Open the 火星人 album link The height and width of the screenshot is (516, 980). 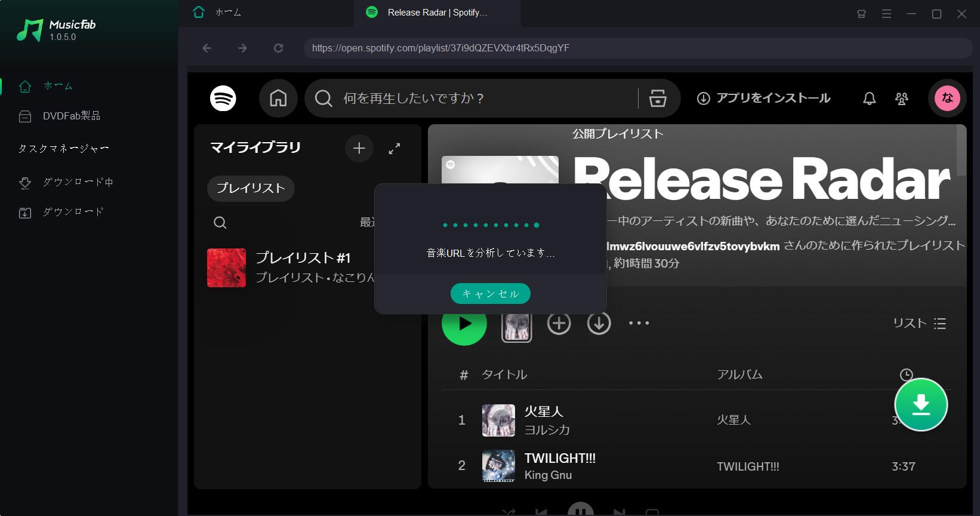point(734,420)
